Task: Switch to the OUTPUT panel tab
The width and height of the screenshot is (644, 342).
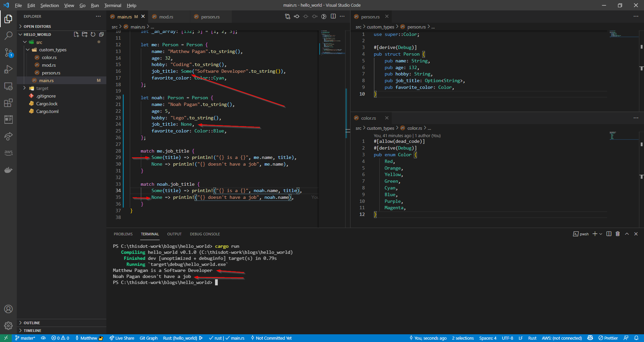Action: [x=174, y=234]
